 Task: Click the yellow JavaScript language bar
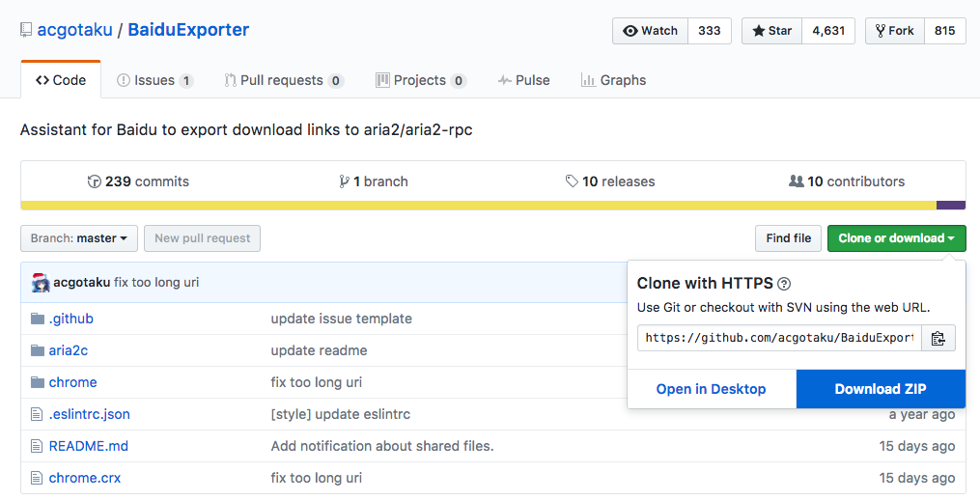click(479, 205)
